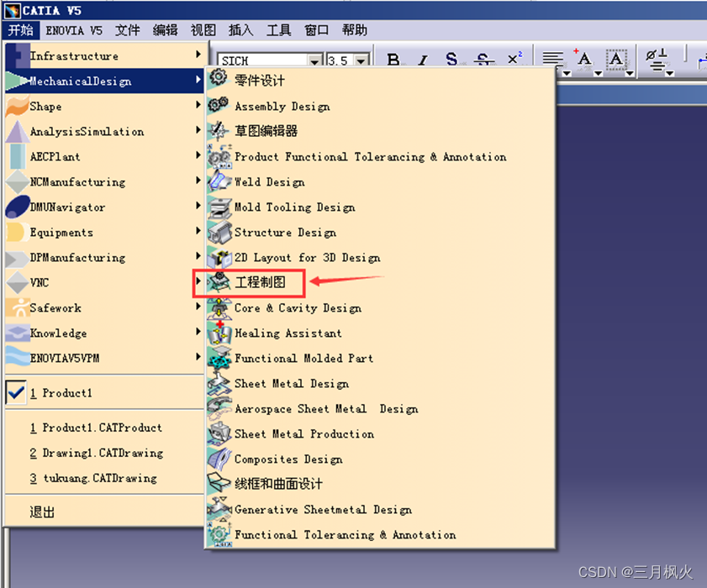This screenshot has width=707, height=588.
Task: Click the insert symbol toolbar icon
Action: tap(657, 60)
